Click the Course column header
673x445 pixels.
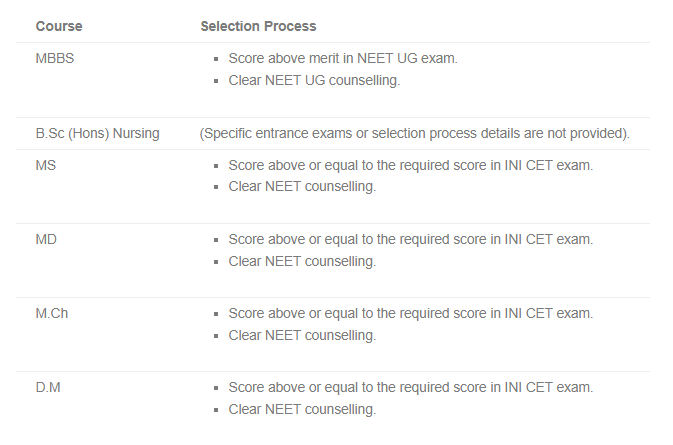(59, 25)
